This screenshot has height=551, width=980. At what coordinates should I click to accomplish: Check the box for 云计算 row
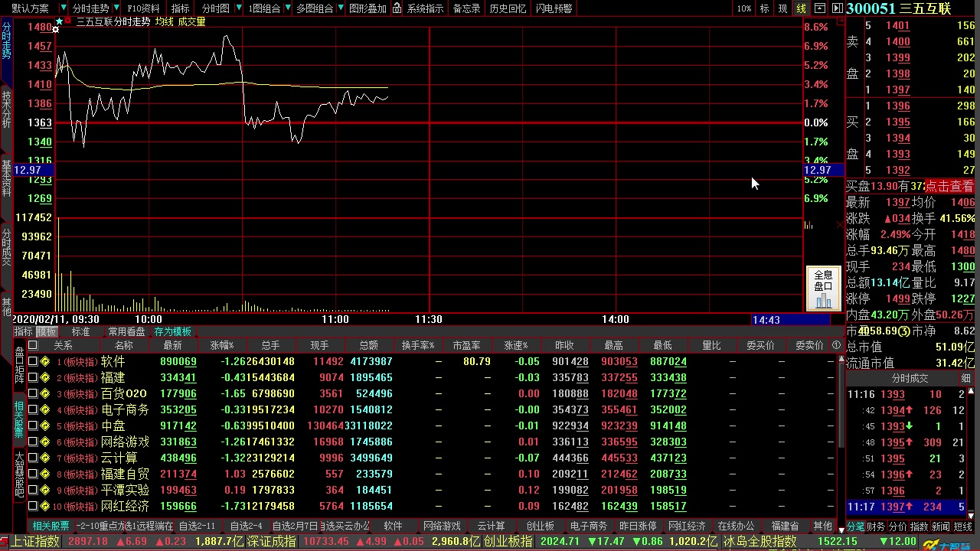[32, 458]
